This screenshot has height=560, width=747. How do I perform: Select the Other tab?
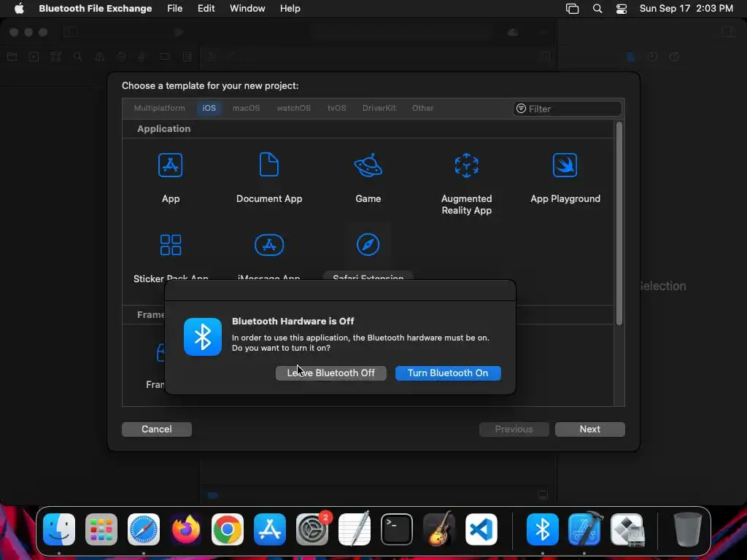[x=422, y=108]
